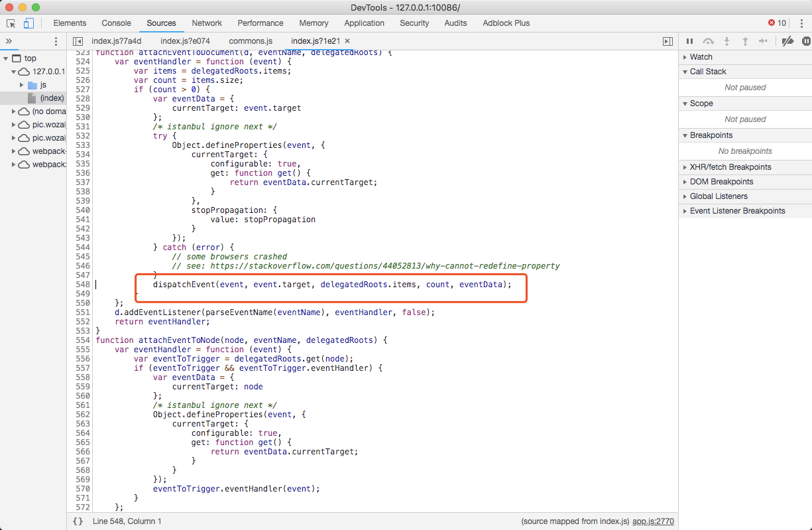812x530 pixels.
Task: Switch to index.js?7a4d file tab
Action: click(116, 41)
